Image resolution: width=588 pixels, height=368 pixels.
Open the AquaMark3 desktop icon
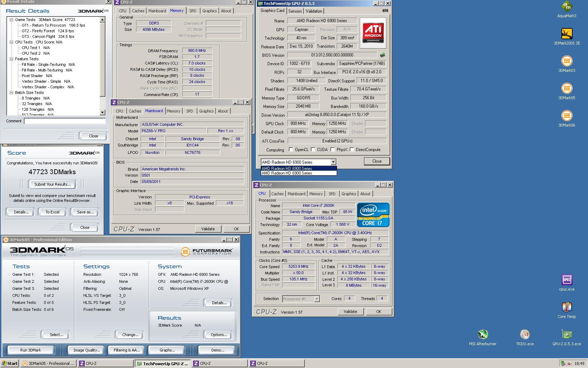tap(567, 9)
